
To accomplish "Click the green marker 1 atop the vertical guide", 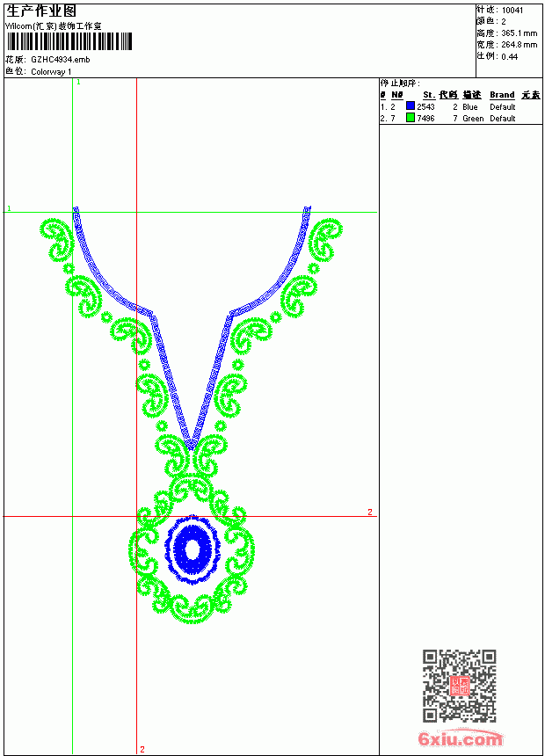I will point(78,83).
